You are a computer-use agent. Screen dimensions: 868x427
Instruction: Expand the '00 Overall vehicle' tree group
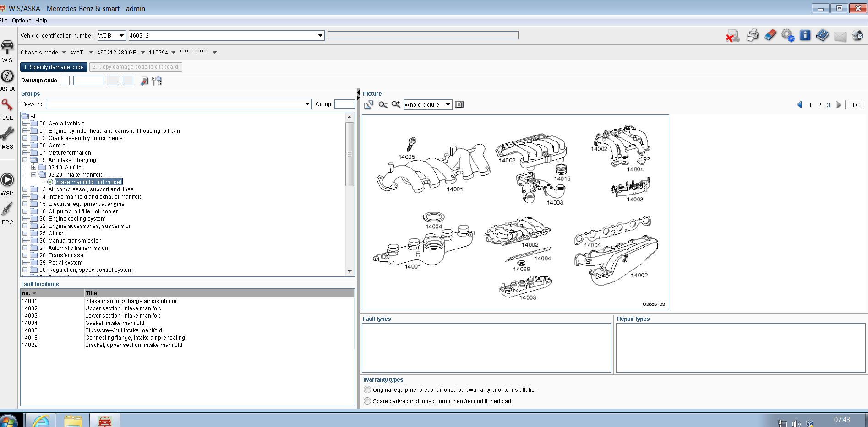point(26,123)
